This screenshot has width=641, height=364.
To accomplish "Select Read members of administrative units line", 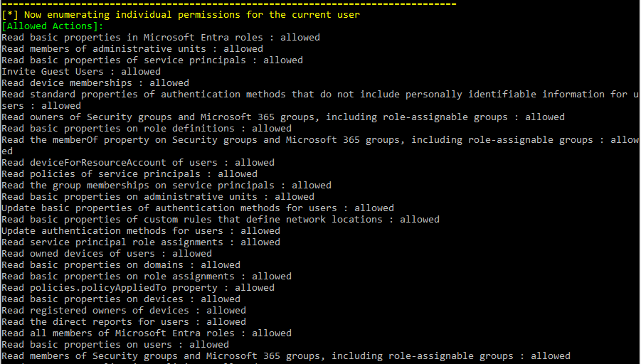I will tap(132, 49).
